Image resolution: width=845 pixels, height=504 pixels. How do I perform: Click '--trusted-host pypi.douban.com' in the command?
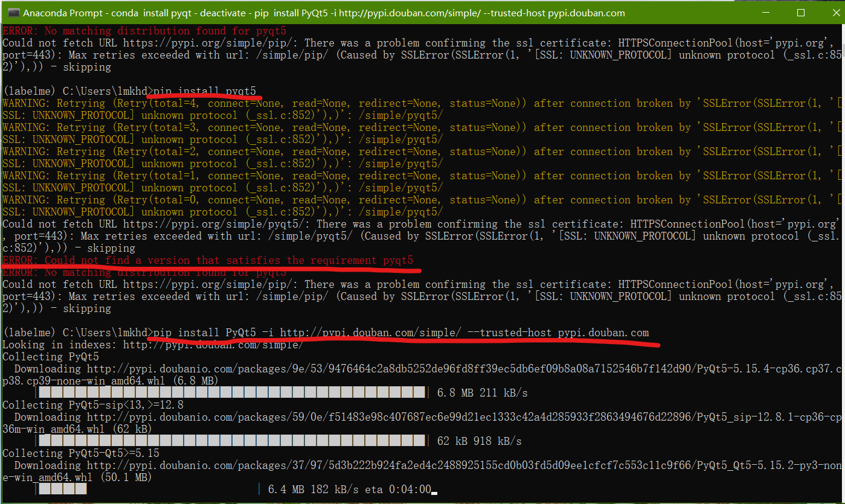(x=559, y=333)
